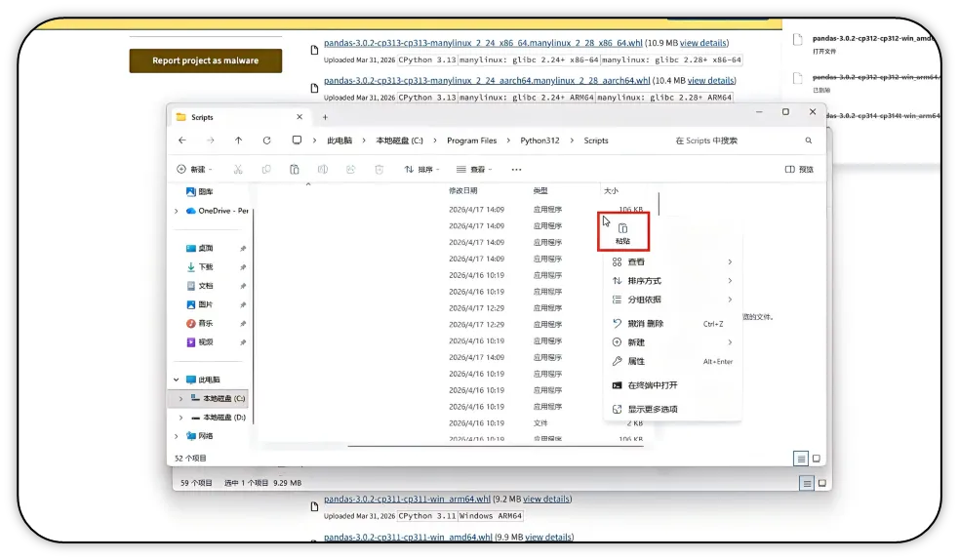Click Paste icon in the context menu
Viewport: 959px width, 560px height.
point(622,232)
